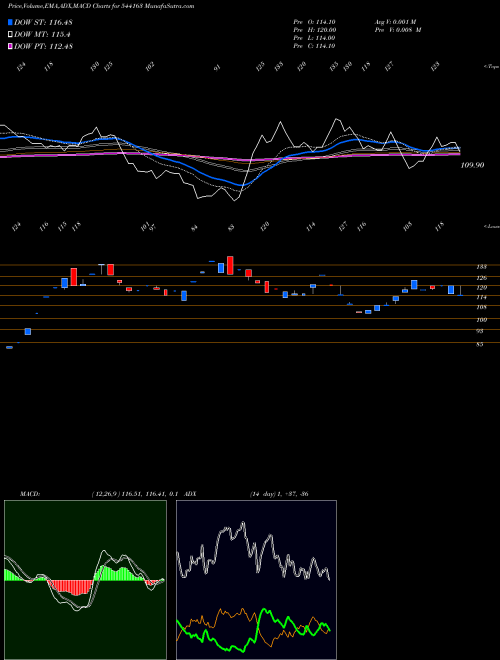Image resolution: width=500 pixels, height=660 pixels.
Task: Click the 114 level on the candlestick axis
Action: point(481,297)
